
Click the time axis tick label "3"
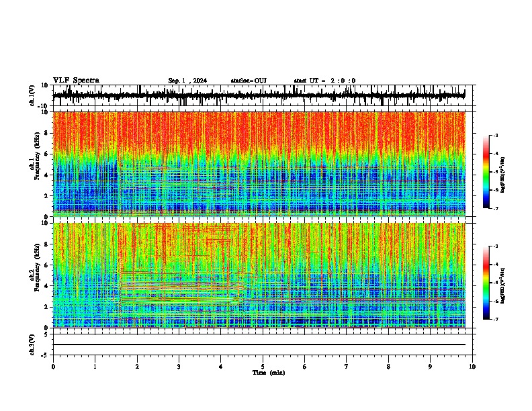tap(179, 367)
